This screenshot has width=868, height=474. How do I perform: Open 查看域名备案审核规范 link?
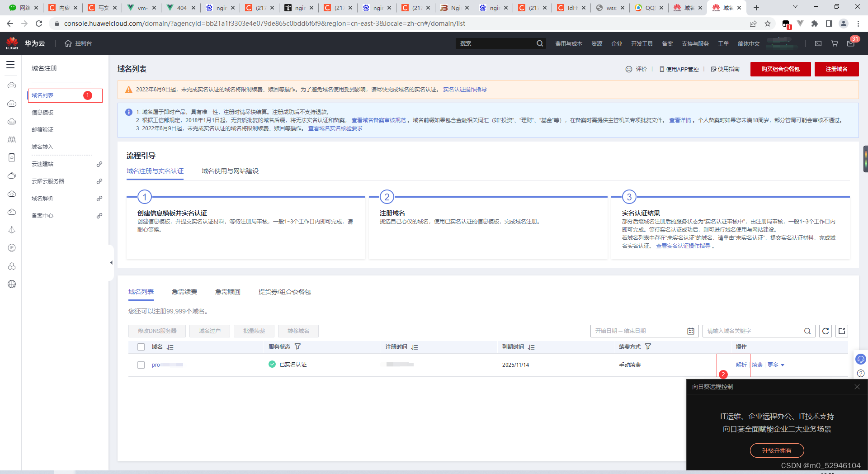click(379, 120)
